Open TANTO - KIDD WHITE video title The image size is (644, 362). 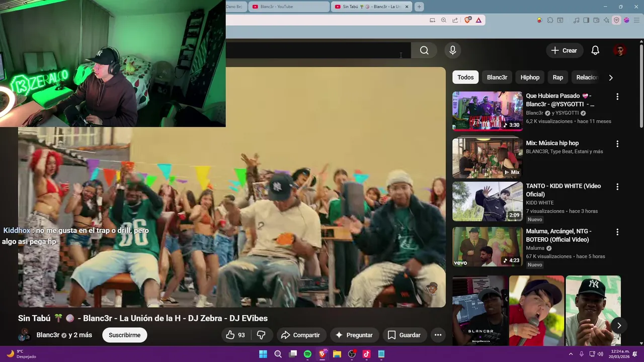[x=563, y=190]
